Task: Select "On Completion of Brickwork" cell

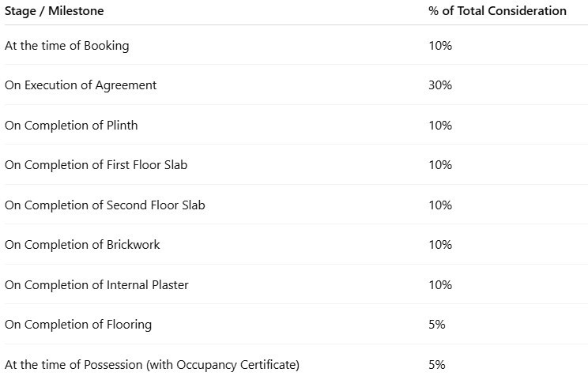Action: [x=82, y=245]
